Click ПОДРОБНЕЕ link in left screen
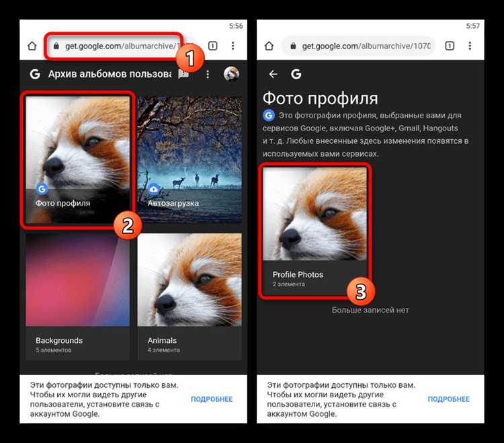This screenshot has width=504, height=443. [x=212, y=399]
